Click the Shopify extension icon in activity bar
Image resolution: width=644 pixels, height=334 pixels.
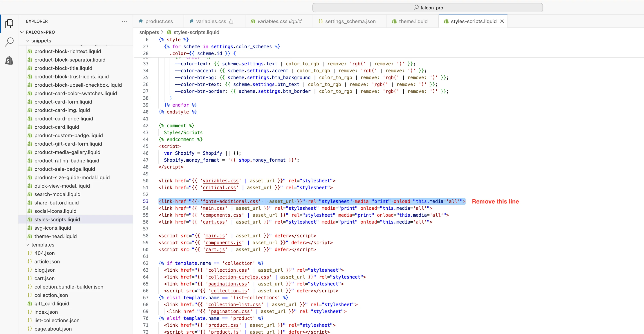[x=9, y=60]
